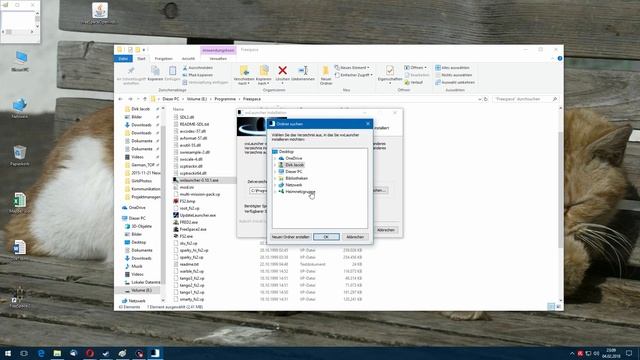Select Desktop in the folder tree dialog
Viewport: 640px width, 360px height.
(x=286, y=151)
